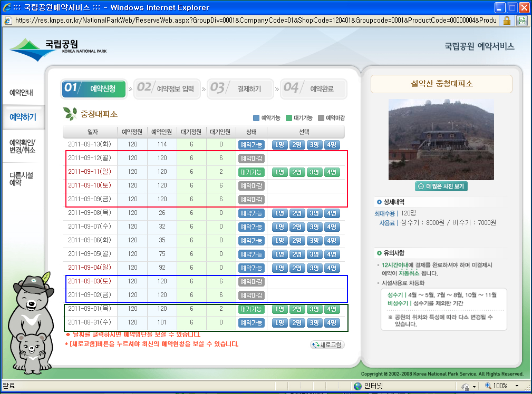Click the security lock icon in address bar
The height and width of the screenshot is (394, 532).
[x=507, y=21]
